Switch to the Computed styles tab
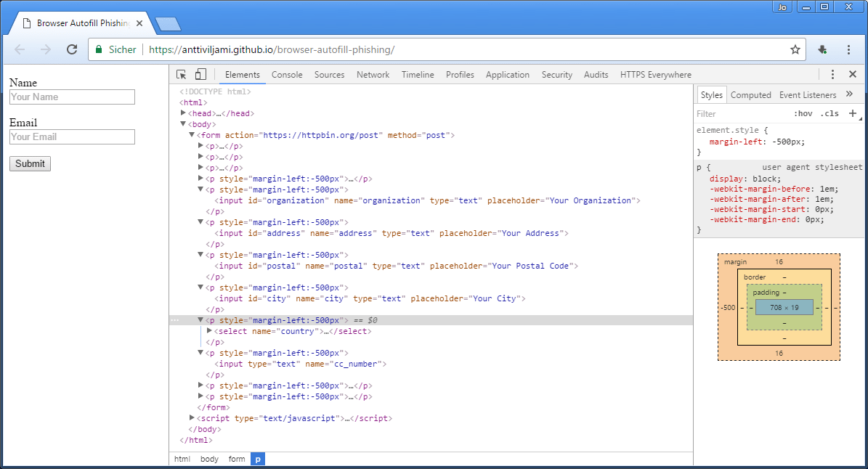The image size is (868, 469). (750, 95)
